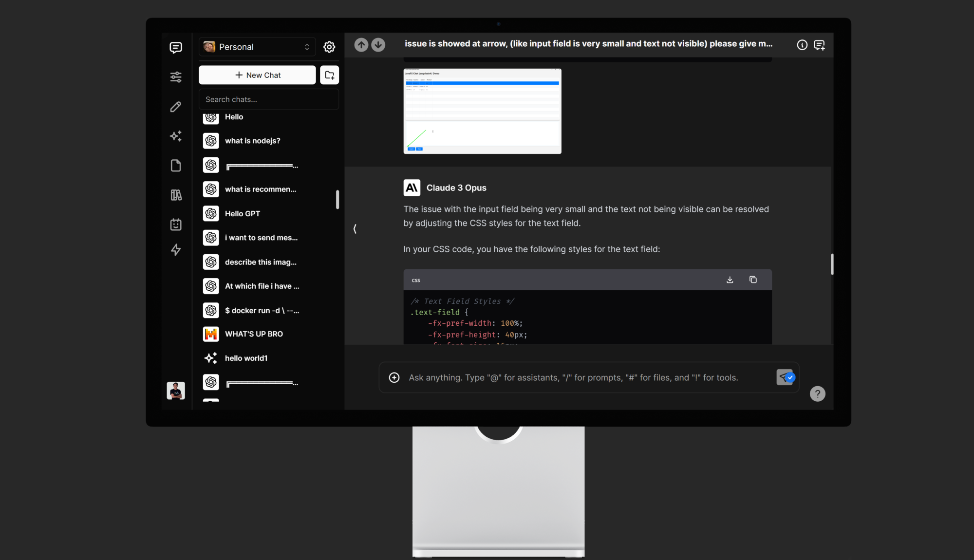Image resolution: width=974 pixels, height=560 pixels.
Task: Click the send message button
Action: tap(785, 377)
